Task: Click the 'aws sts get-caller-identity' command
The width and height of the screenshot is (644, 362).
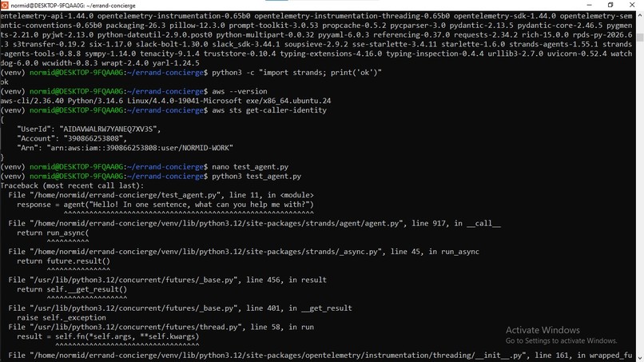Action: click(x=269, y=110)
